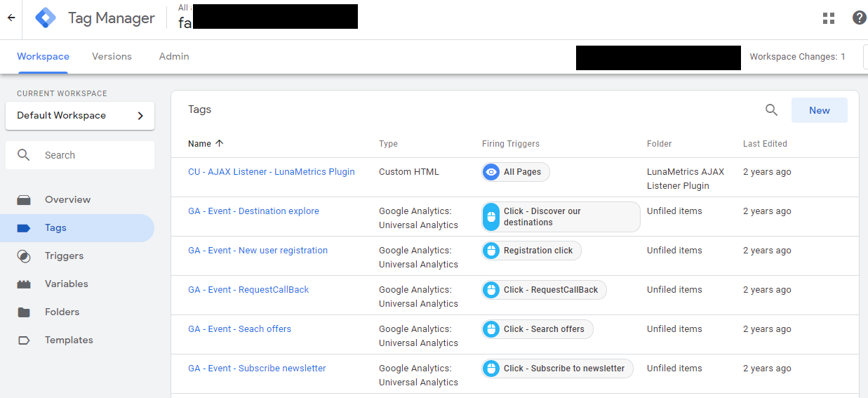Click the Folders icon in sidebar
Image resolution: width=868 pixels, height=398 pixels.
[24, 312]
